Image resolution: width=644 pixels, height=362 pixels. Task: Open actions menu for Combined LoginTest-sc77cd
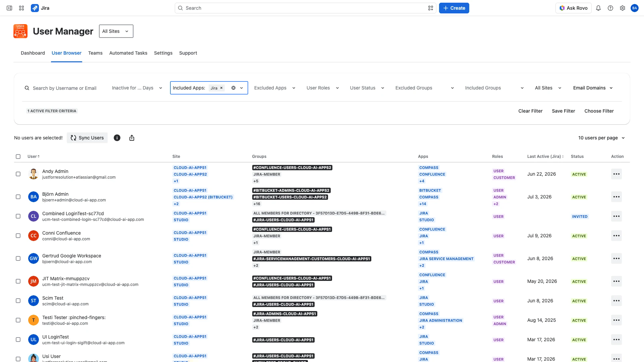point(616,216)
